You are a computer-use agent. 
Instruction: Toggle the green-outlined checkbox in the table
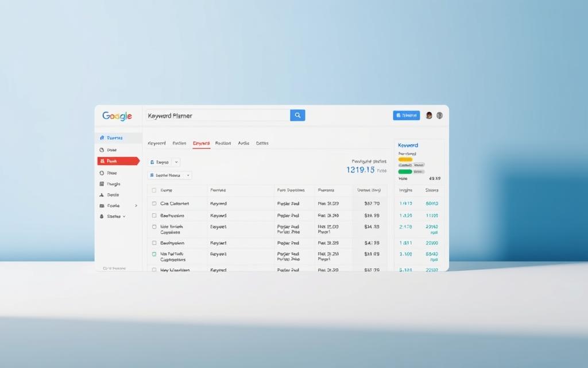coord(154,254)
